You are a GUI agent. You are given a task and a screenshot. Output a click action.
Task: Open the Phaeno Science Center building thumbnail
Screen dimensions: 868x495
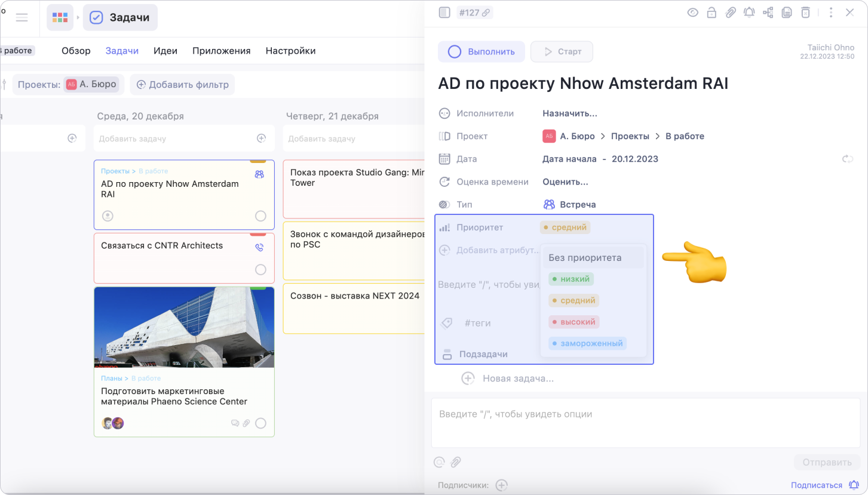(184, 327)
